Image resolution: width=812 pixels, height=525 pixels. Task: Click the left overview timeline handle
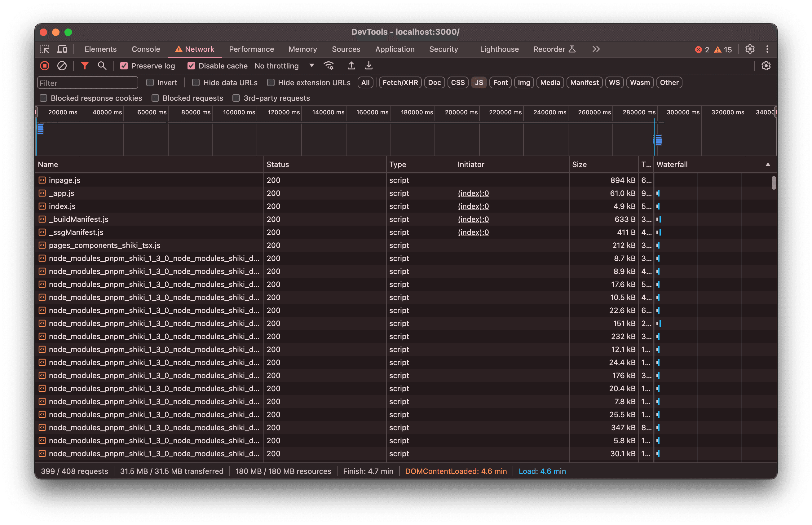(36, 112)
